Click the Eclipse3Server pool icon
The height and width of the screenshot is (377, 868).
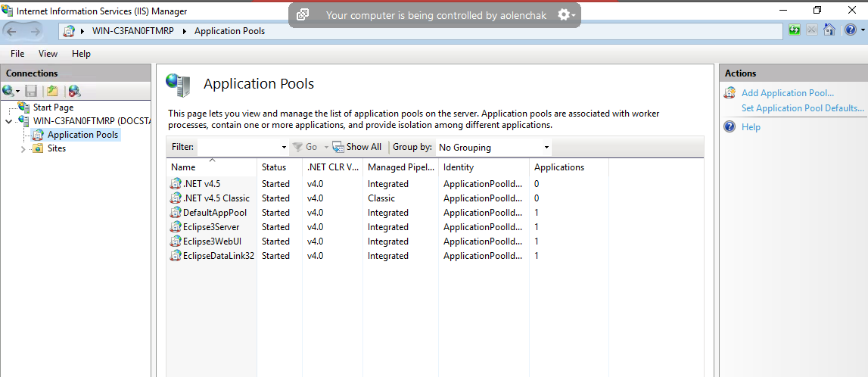pyautogui.click(x=176, y=226)
